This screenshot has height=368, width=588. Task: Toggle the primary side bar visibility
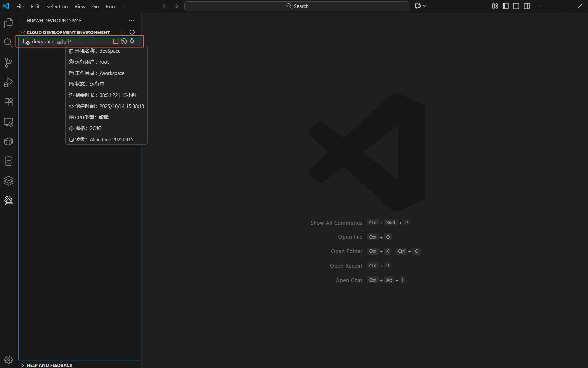click(x=506, y=6)
